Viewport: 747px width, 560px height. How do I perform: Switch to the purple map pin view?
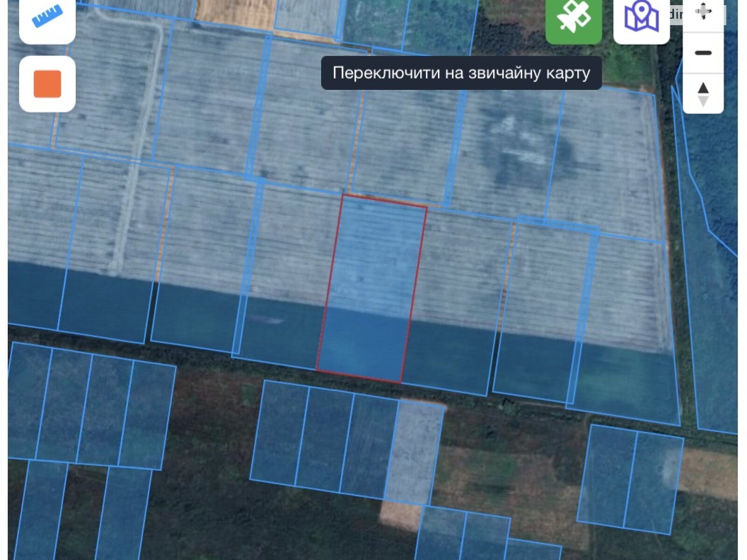tap(641, 18)
